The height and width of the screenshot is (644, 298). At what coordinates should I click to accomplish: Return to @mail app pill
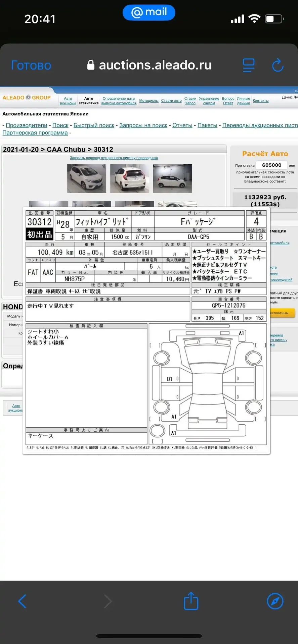pyautogui.click(x=149, y=12)
